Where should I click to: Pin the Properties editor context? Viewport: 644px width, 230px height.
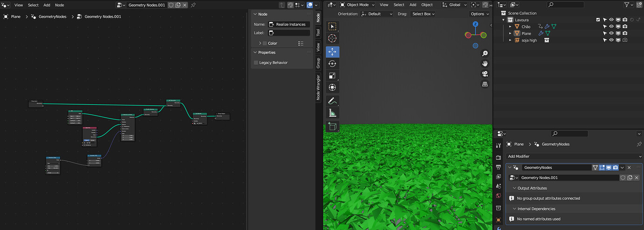[639, 144]
